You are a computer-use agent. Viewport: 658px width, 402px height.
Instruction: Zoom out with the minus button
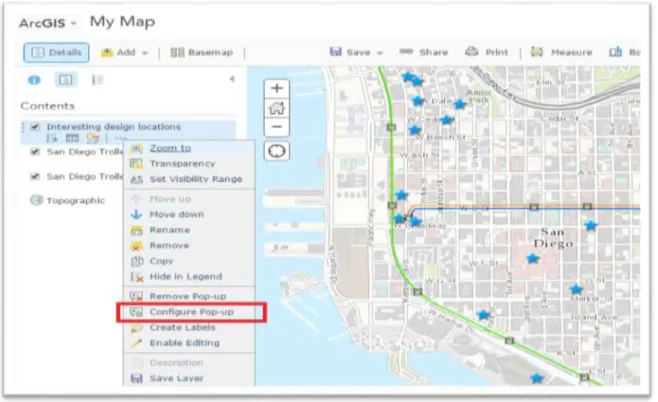277,127
